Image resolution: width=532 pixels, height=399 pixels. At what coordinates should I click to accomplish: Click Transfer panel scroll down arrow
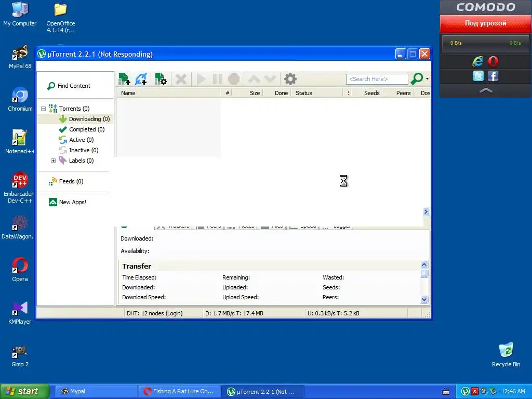424,299
